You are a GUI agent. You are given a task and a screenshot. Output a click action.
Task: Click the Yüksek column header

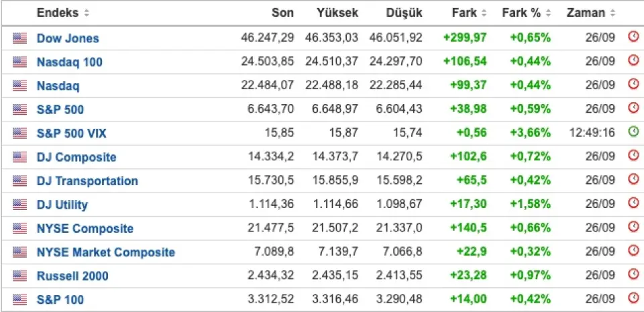click(337, 13)
